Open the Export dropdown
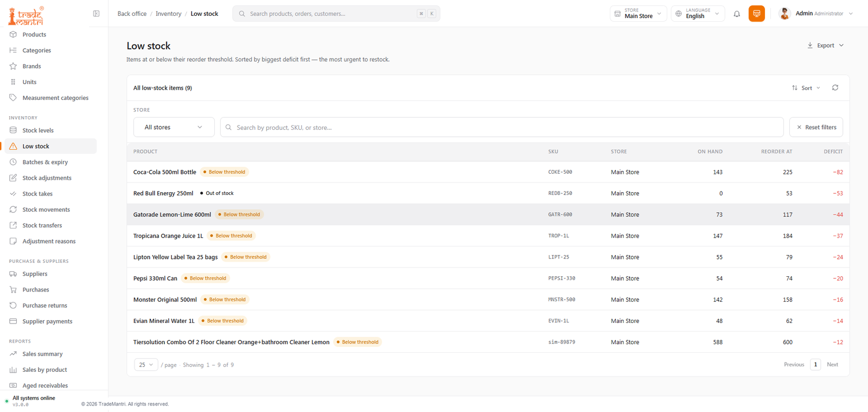The width and height of the screenshot is (868, 412). coord(825,46)
